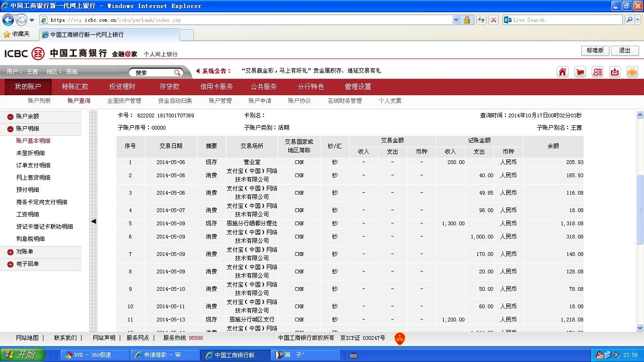644x362 pixels.
Task: Click the page's vertical scrollbar down arrow
Action: coord(640,328)
